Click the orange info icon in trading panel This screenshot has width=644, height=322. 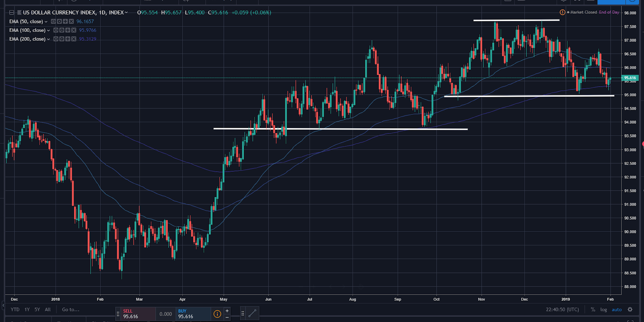217,314
